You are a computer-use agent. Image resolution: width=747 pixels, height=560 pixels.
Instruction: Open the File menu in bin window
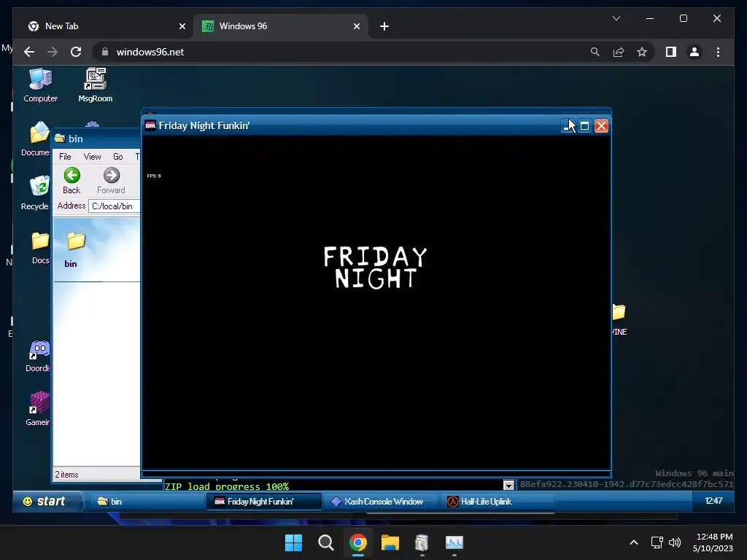(x=65, y=157)
